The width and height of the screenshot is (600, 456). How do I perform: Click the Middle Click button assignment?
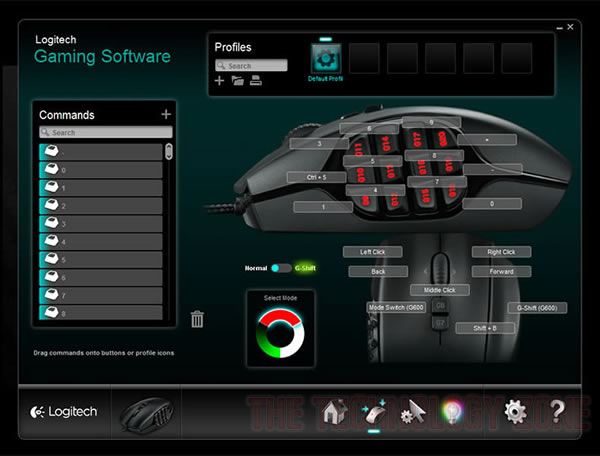coord(440,290)
